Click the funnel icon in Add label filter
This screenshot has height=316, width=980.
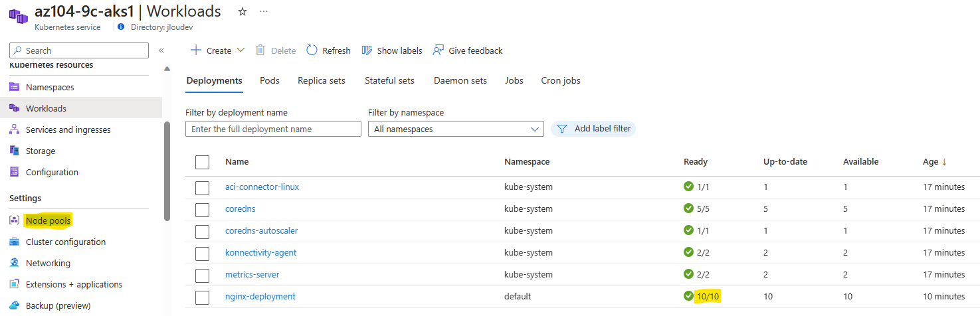562,129
